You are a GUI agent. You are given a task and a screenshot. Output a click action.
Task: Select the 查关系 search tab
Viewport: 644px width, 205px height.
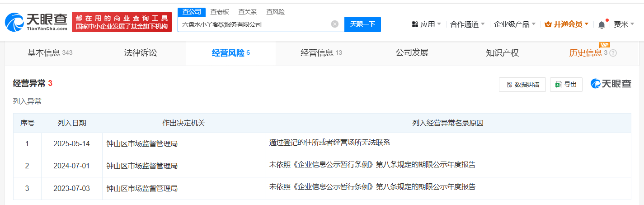click(x=248, y=12)
